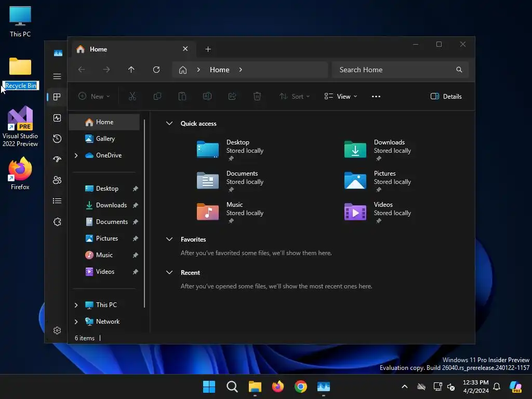Click the Delete trash icon in toolbar

point(257,96)
